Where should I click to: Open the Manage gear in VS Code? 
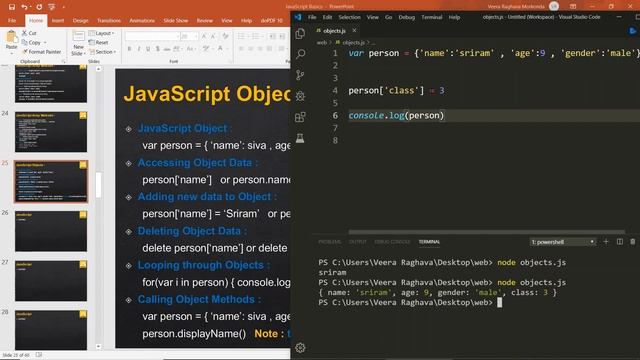[x=300, y=347]
